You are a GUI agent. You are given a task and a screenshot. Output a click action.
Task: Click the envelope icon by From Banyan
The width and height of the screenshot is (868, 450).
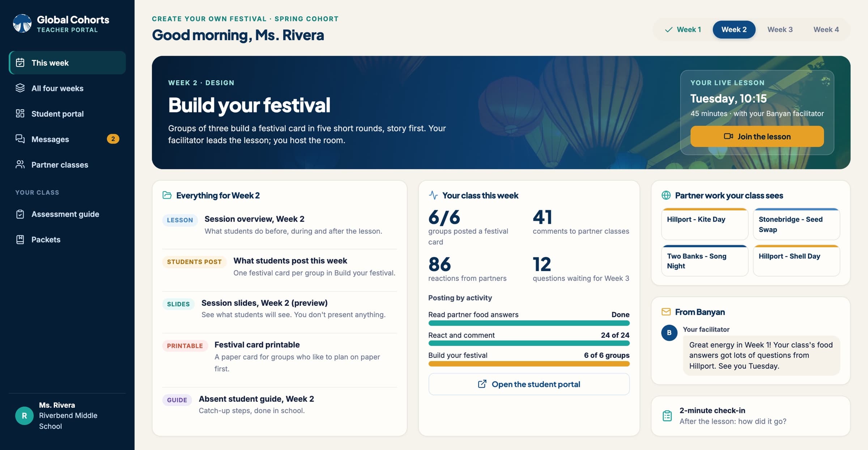666,312
